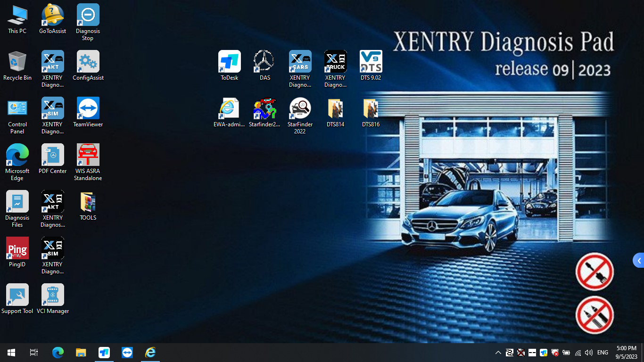Run the Diagnosis Stop tool
Screen dimensions: 644x362
(x=88, y=14)
